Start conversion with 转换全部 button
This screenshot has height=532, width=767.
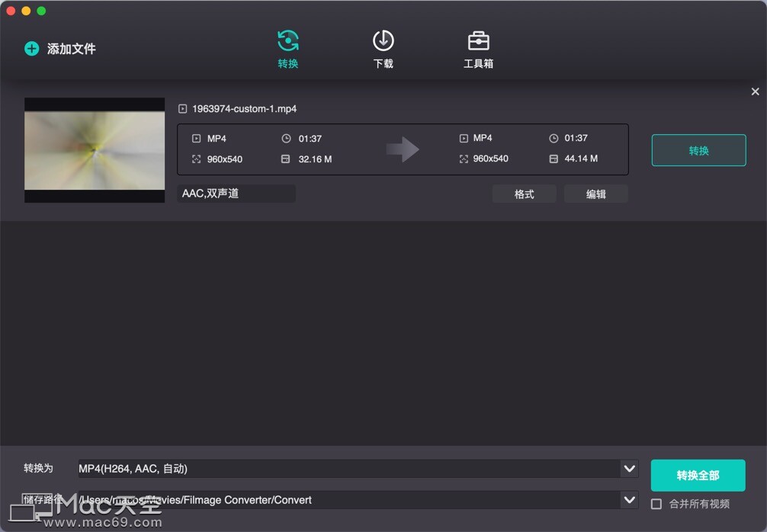[698, 475]
